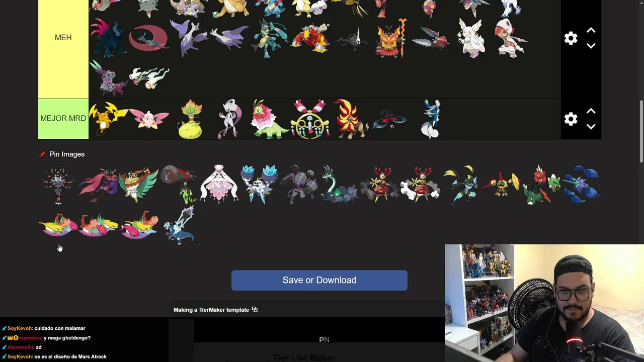
Task: Choose the green-winged Hawlucha in the pool
Action: (139, 185)
